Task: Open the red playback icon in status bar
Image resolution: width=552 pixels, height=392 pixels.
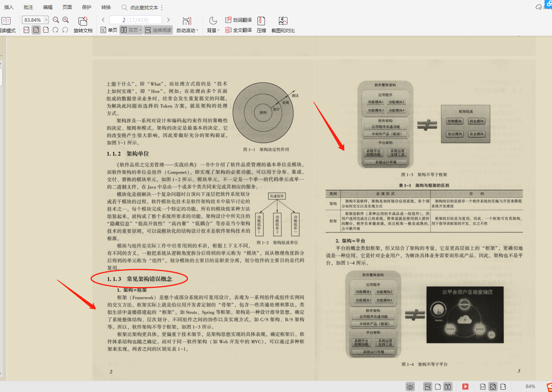Action: tap(465, 386)
